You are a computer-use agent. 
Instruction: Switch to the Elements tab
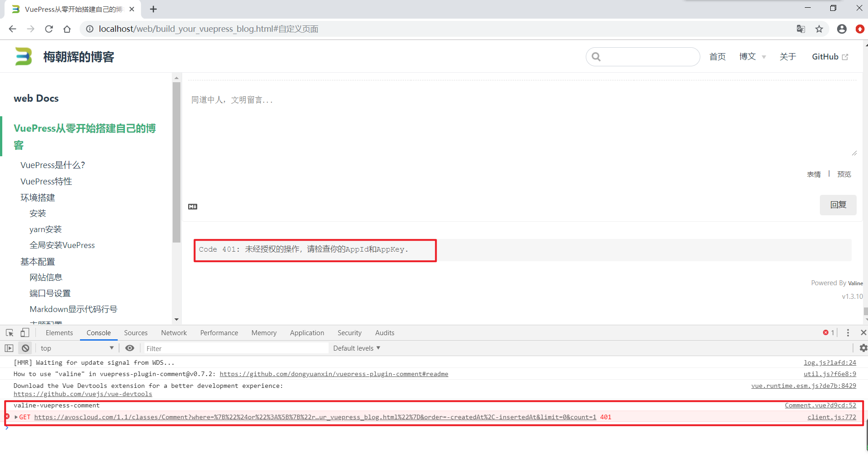point(59,333)
